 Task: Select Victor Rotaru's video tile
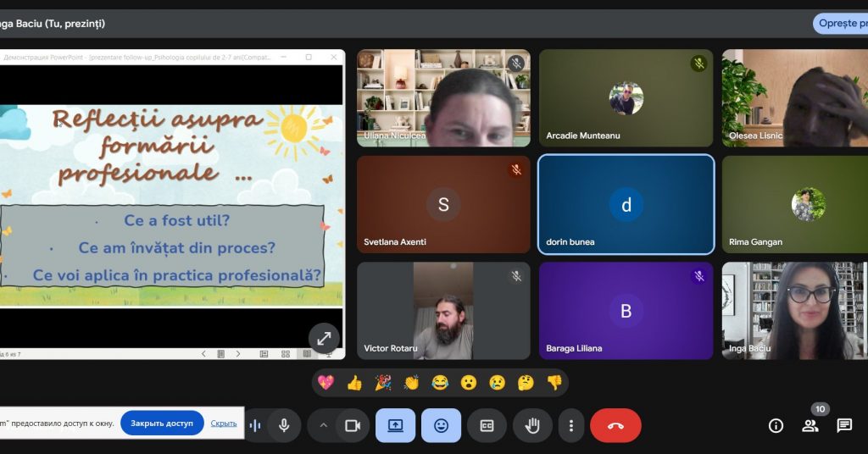click(443, 310)
